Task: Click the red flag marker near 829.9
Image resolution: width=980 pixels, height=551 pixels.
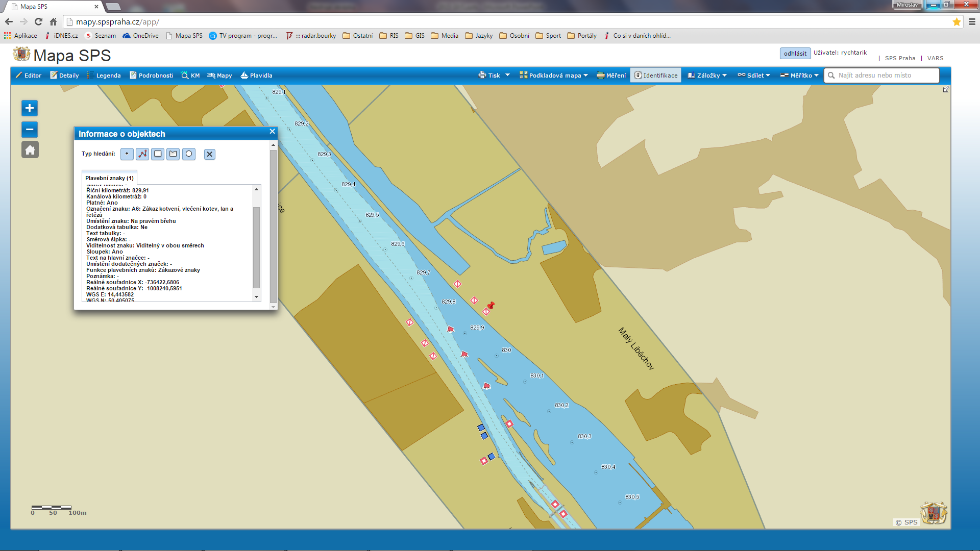Action: 450,329
